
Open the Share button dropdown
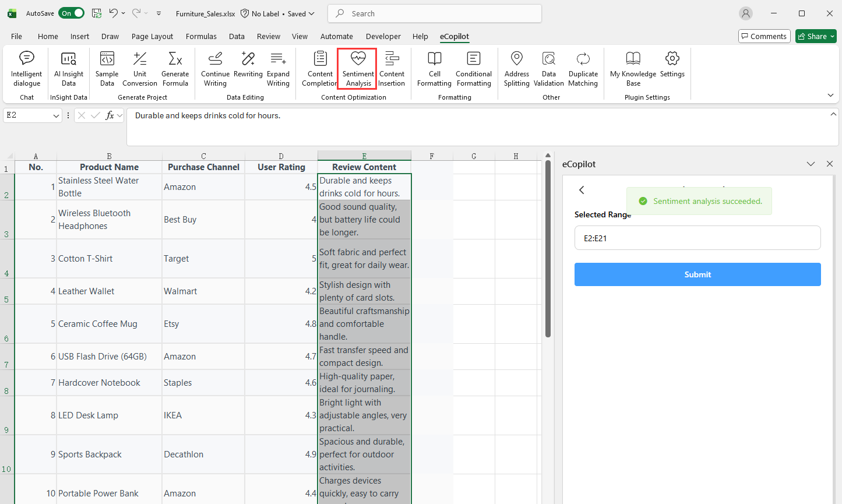(832, 36)
